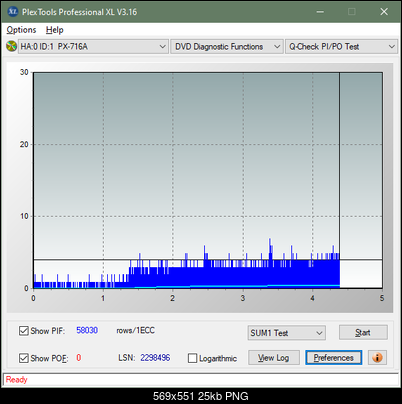
Task: Click the rows/1ECC label
Action: [135, 330]
